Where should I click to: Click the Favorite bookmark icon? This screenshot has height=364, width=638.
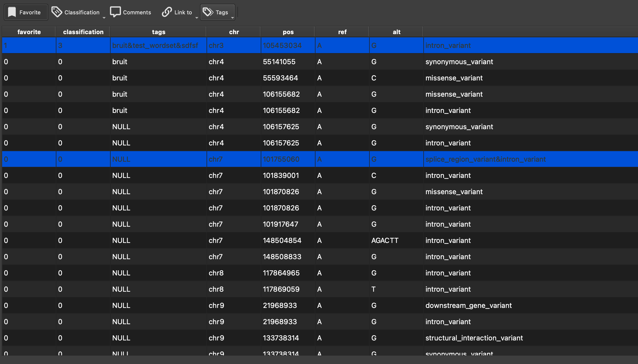(12, 12)
